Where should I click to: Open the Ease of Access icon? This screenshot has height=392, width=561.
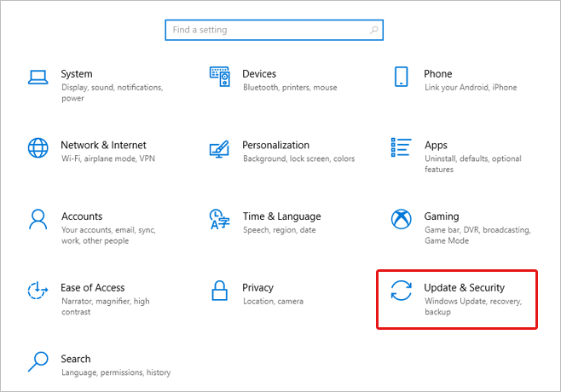coord(38,291)
